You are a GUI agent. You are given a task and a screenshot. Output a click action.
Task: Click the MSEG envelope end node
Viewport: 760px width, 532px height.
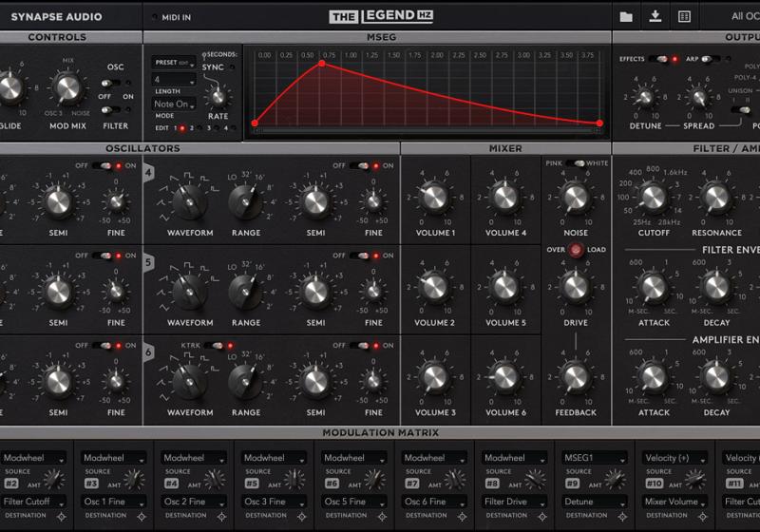[x=599, y=123]
